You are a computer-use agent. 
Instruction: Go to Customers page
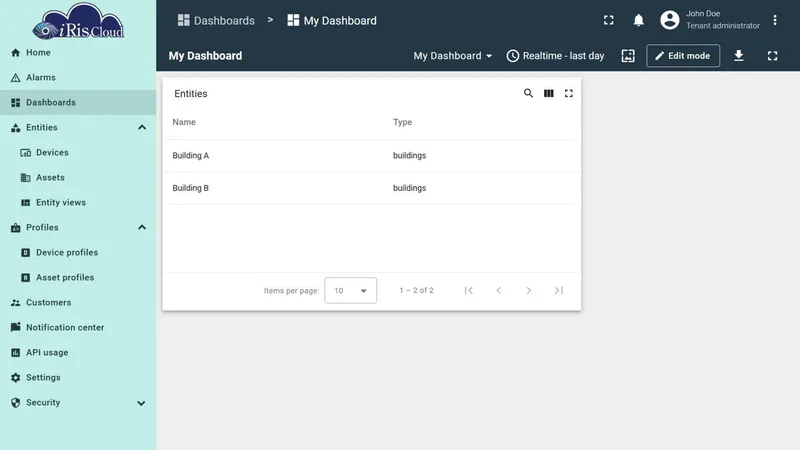[x=78, y=303]
